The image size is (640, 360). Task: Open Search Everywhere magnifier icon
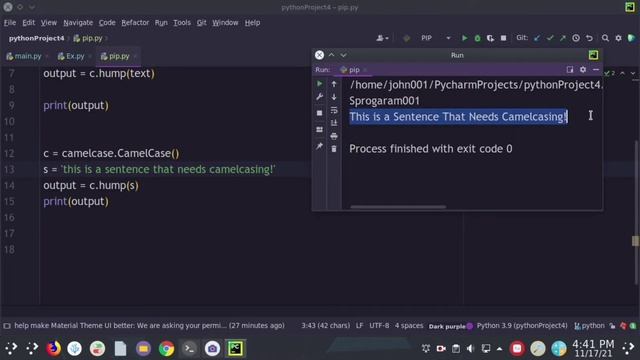[x=605, y=38]
